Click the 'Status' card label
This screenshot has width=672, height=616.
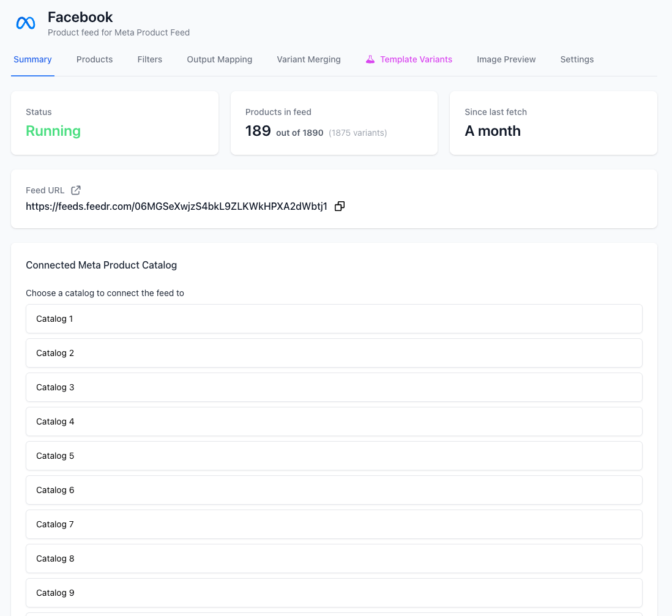39,112
